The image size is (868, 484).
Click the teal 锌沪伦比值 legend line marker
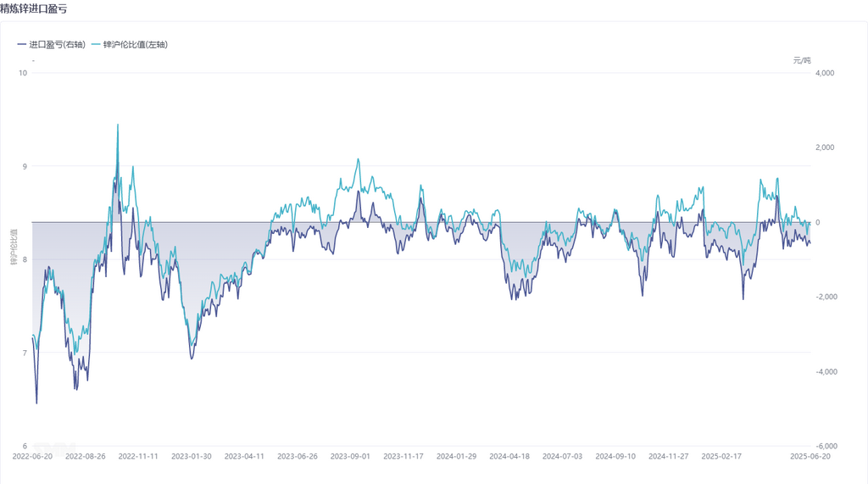(95, 44)
